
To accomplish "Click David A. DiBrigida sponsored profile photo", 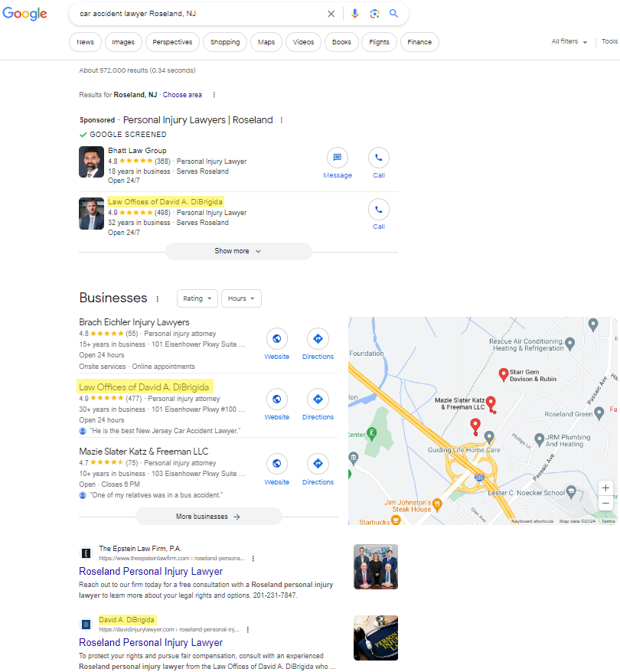I will (x=91, y=214).
